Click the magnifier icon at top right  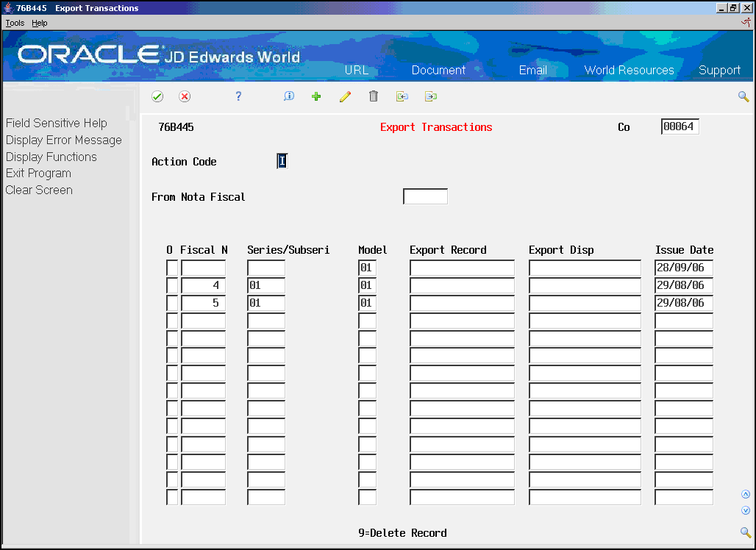point(743,97)
